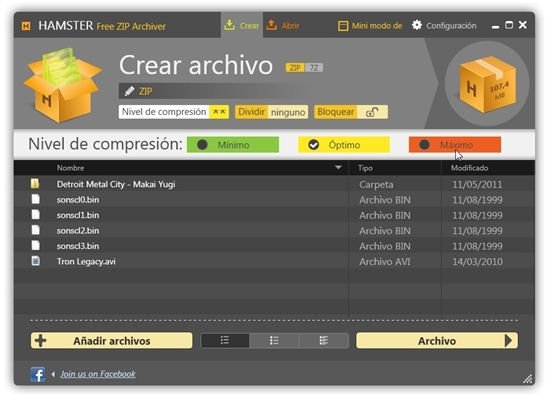Click the plus icon on Añadir archivos

click(x=41, y=341)
